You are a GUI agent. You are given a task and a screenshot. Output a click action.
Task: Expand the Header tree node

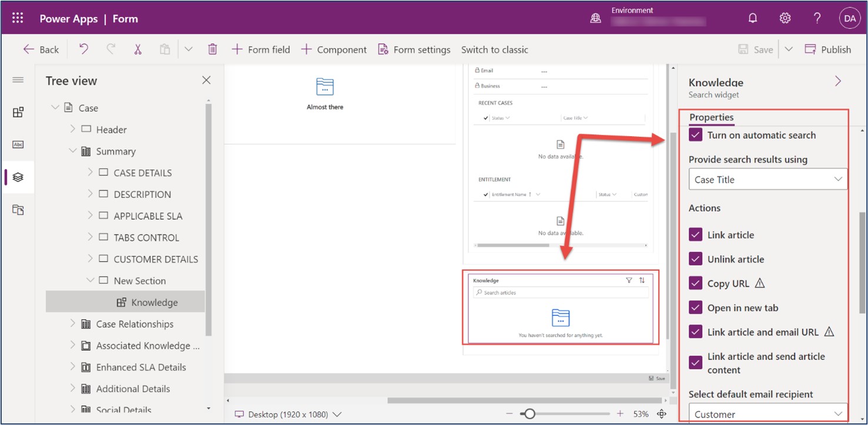(x=73, y=129)
